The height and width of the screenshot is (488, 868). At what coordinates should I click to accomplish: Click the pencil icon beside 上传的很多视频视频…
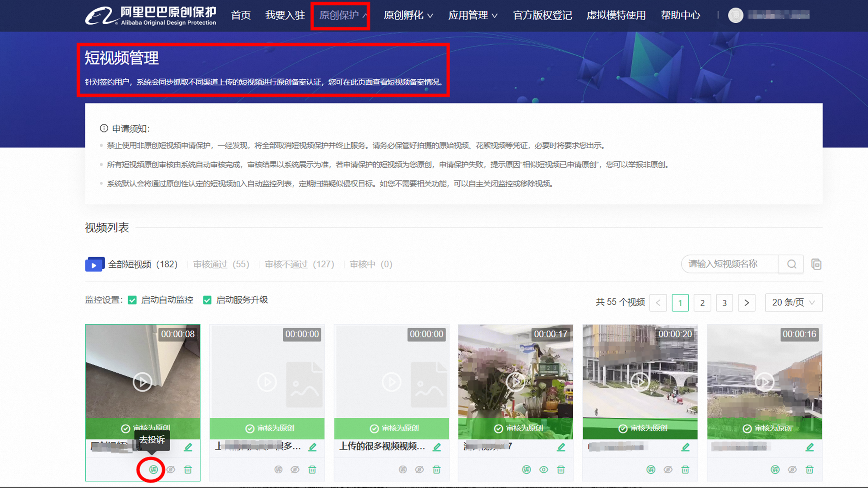[x=437, y=447]
